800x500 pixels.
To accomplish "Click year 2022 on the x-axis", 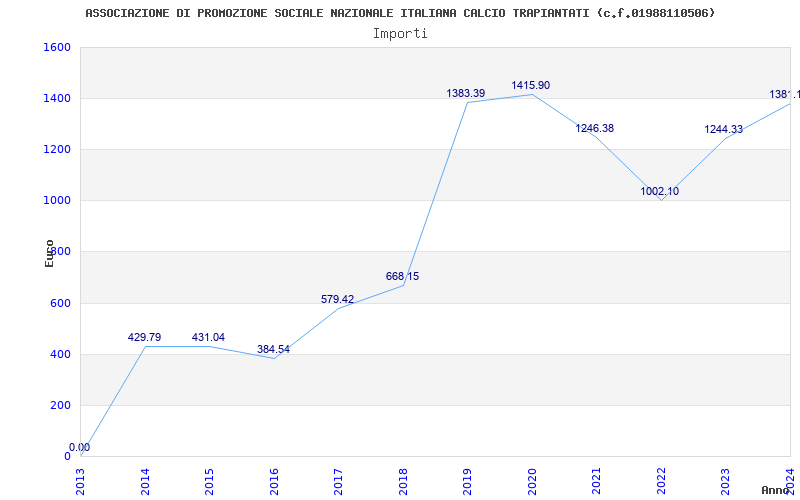I will pyautogui.click(x=661, y=480).
